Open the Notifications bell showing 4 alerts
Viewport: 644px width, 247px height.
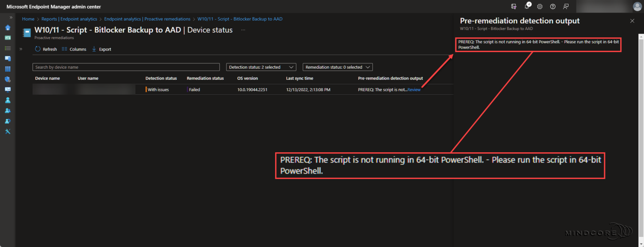click(x=527, y=6)
